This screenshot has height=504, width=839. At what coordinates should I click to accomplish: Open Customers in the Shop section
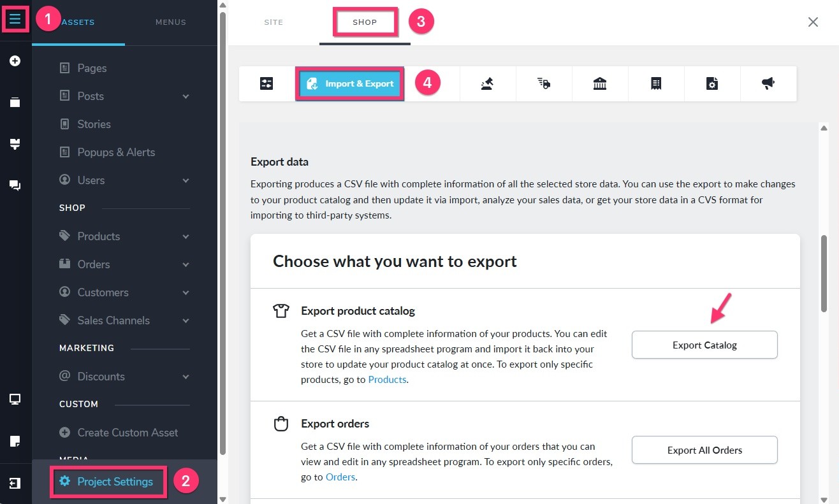coord(103,292)
